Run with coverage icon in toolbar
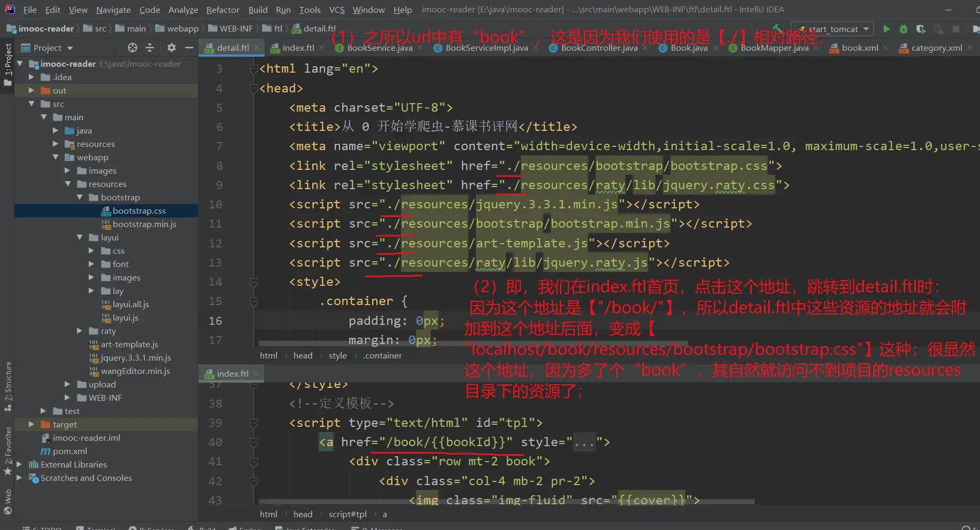980x530 pixels. tap(921, 29)
